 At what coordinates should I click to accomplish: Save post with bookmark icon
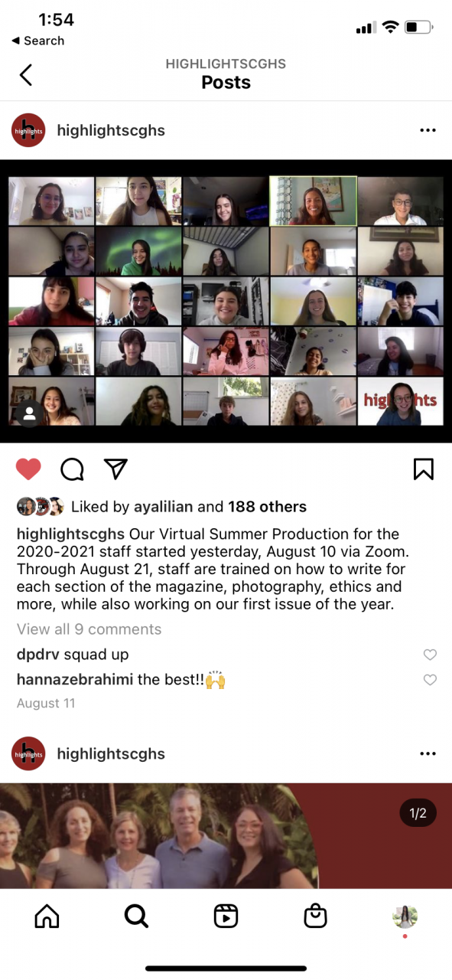(424, 469)
